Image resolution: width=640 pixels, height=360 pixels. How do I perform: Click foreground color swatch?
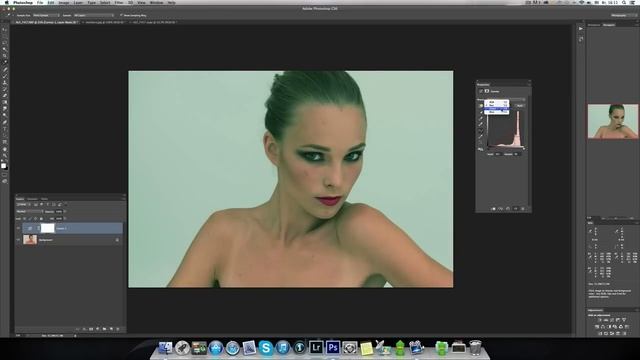click(3, 165)
